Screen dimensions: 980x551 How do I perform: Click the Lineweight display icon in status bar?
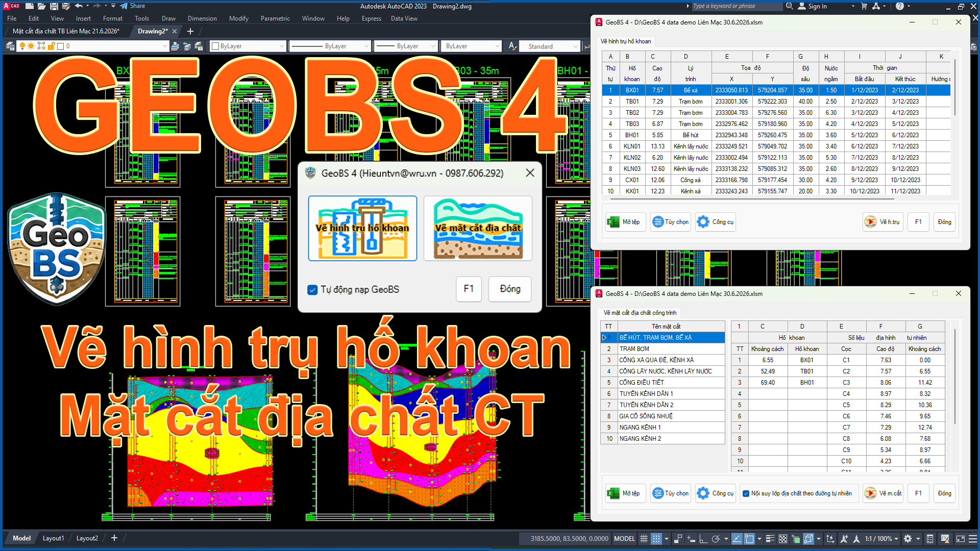770,539
